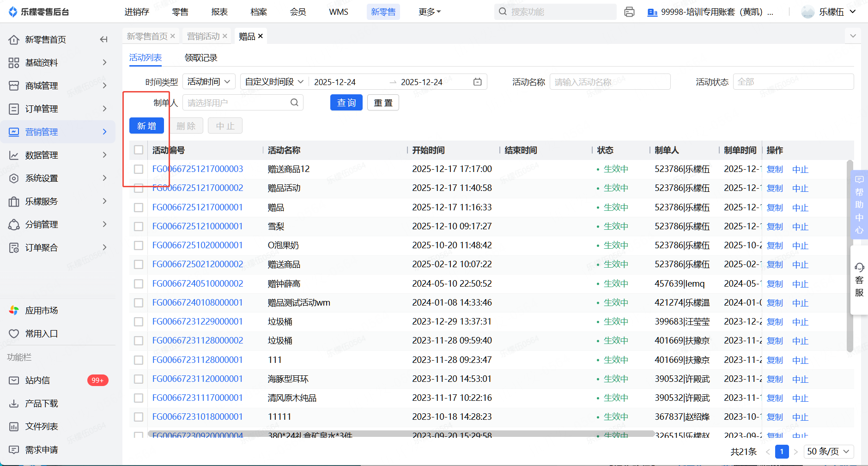
Task: Click the printer icon in top bar
Action: (629, 12)
